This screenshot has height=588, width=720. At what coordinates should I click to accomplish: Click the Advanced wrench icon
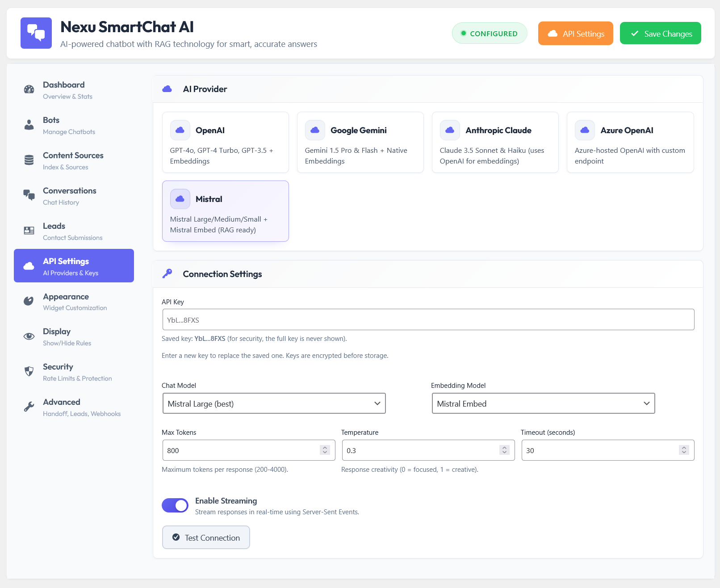click(29, 407)
